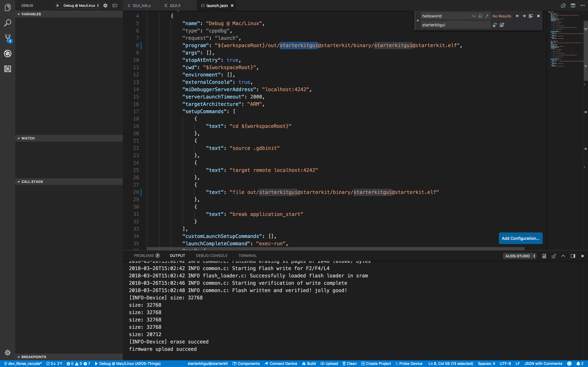The image size is (588, 367).
Task: Toggle Match Whole Word option
Action: pyautogui.click(x=480, y=16)
